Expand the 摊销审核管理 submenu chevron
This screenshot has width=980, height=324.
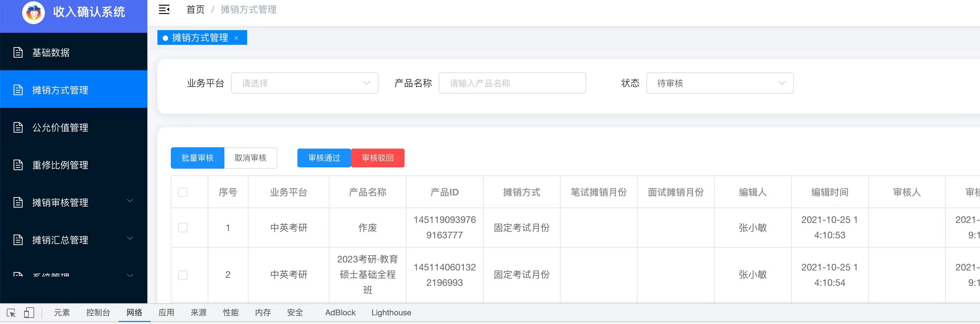click(x=130, y=201)
